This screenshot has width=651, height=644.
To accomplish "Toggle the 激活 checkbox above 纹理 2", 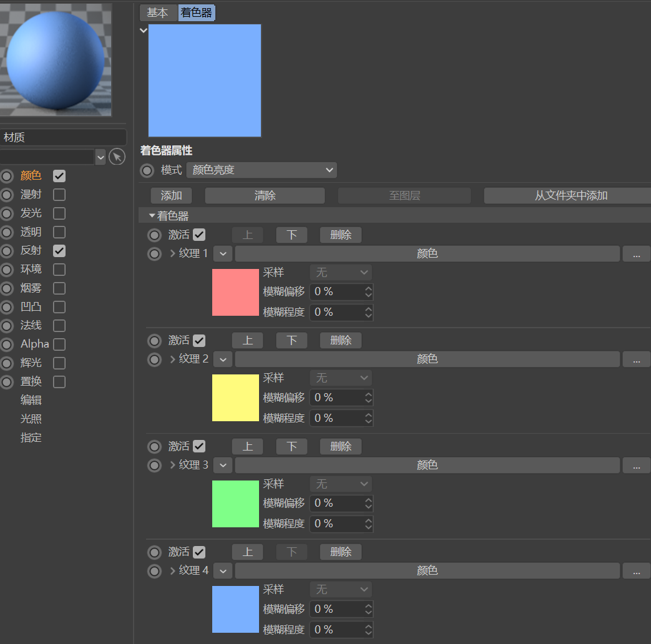I will point(199,341).
